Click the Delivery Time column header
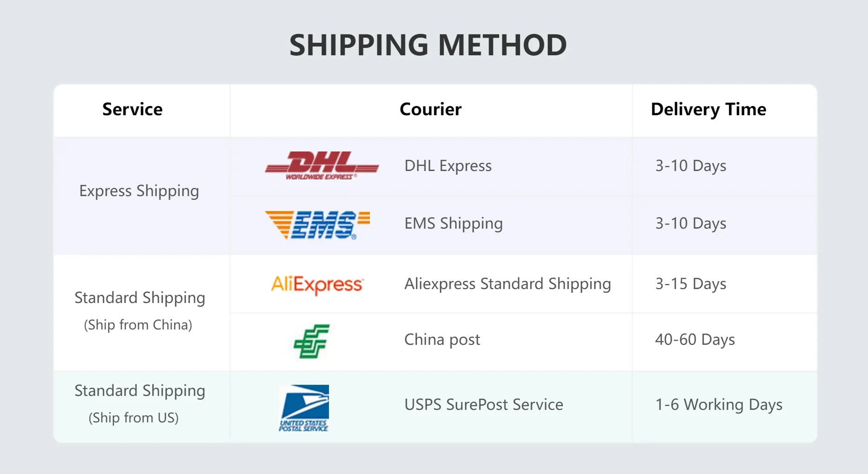The height and width of the screenshot is (474, 868). [x=708, y=110]
